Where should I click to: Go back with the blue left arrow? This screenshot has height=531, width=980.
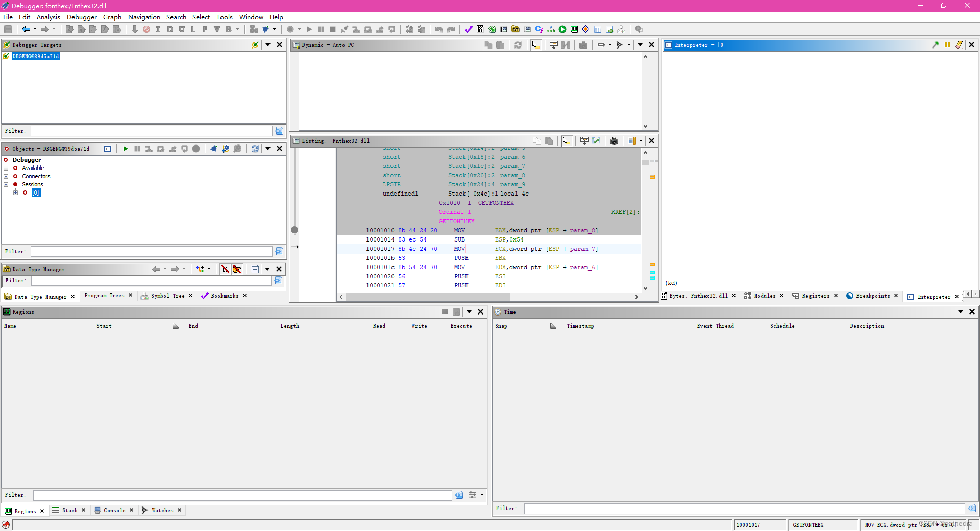pyautogui.click(x=26, y=29)
